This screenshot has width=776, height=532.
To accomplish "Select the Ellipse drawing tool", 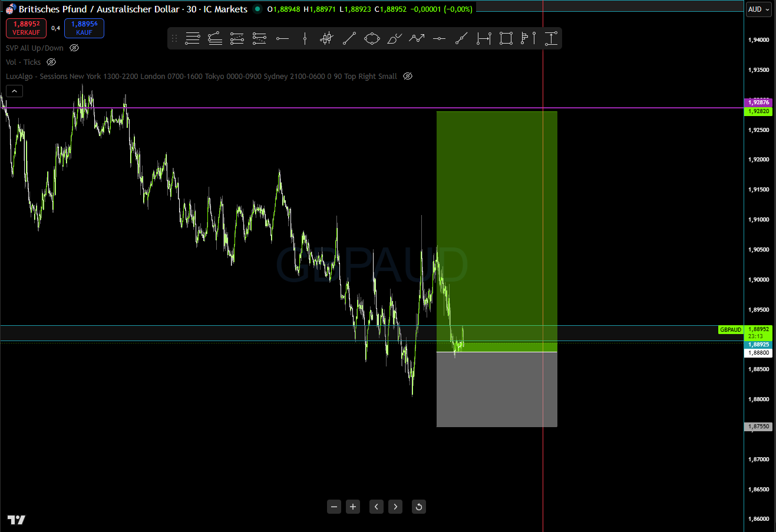I will [371, 38].
